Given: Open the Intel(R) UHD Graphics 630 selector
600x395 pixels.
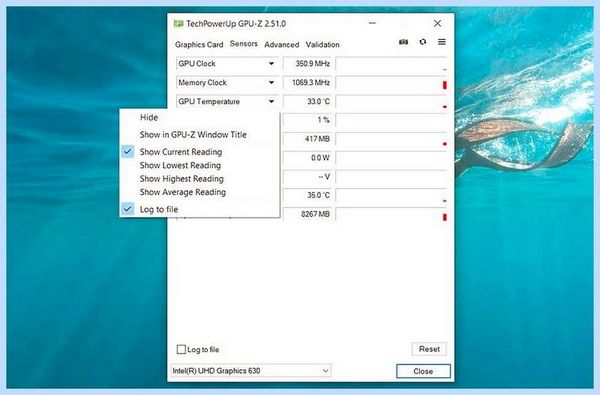Looking at the screenshot, I should [x=251, y=371].
